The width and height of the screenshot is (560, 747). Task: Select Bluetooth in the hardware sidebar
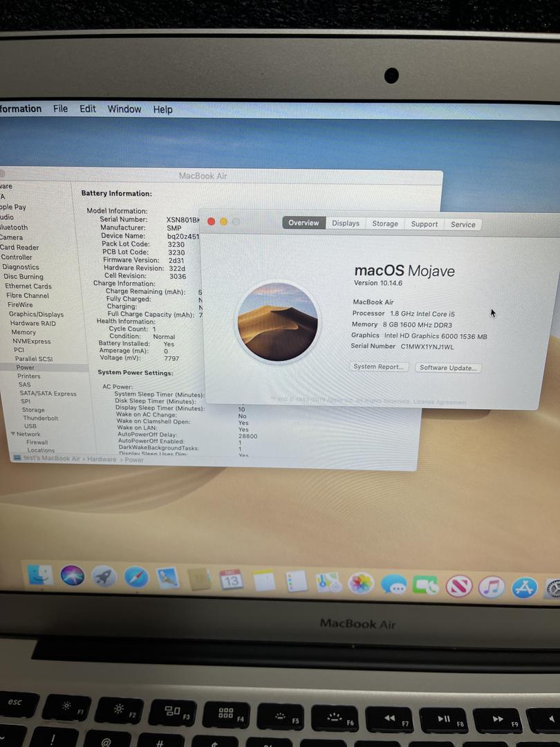coord(14,228)
